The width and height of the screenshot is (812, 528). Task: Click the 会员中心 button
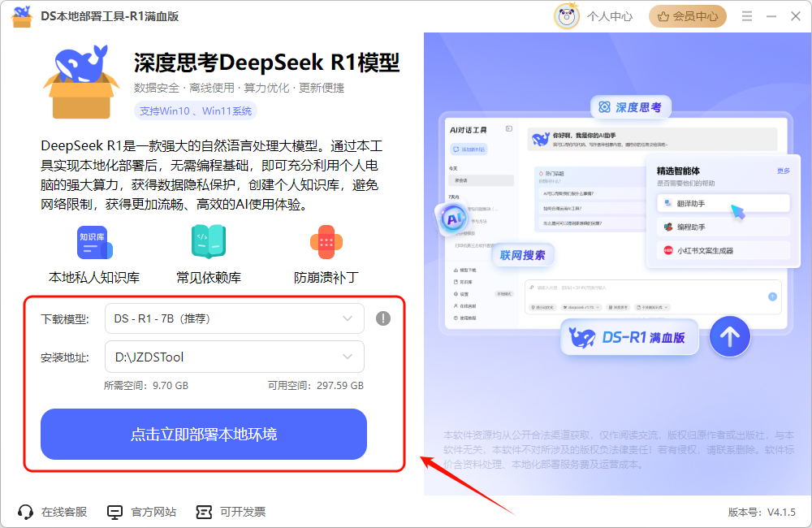click(x=688, y=15)
